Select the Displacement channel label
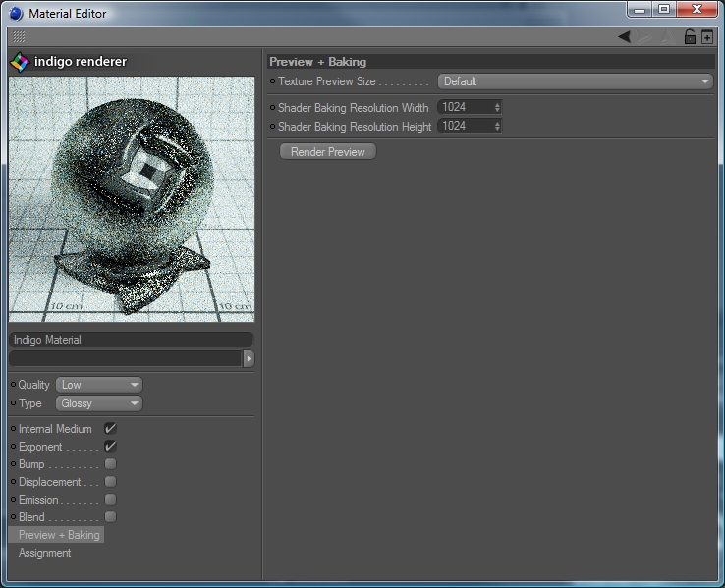725x588 pixels. [x=49, y=482]
